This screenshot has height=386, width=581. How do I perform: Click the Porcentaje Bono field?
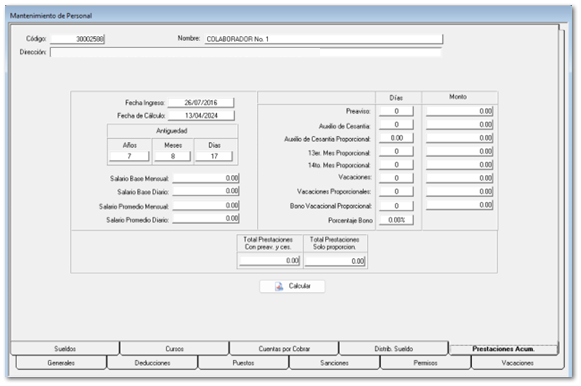[x=396, y=220]
